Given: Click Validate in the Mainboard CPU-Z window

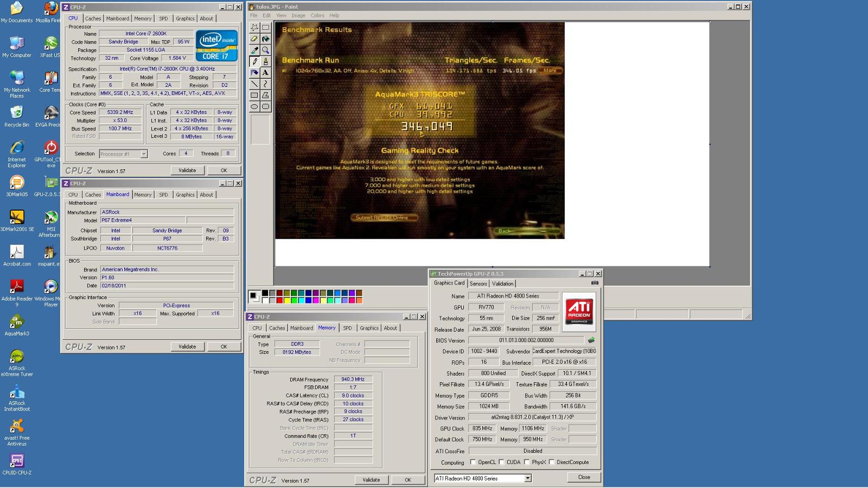Looking at the screenshot, I should point(187,346).
